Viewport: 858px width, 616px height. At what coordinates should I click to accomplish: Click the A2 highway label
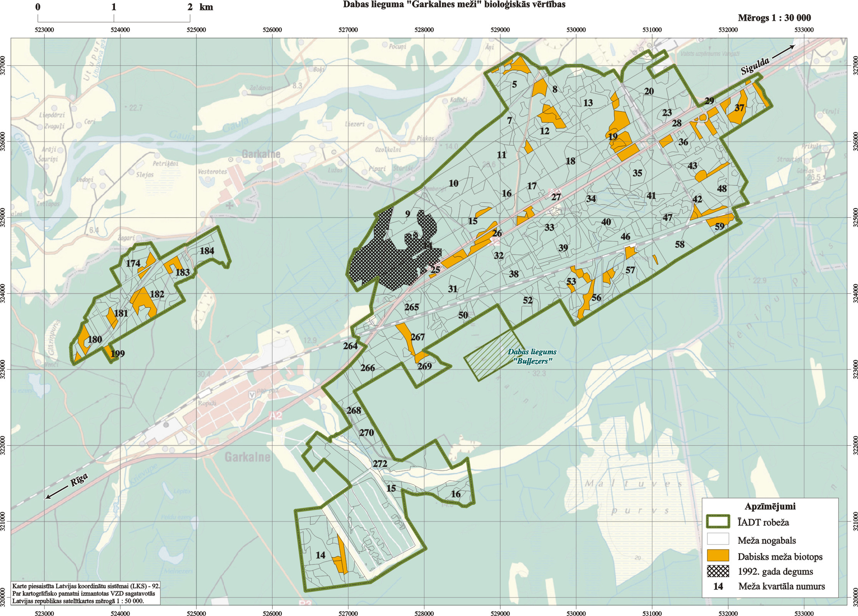[275, 415]
